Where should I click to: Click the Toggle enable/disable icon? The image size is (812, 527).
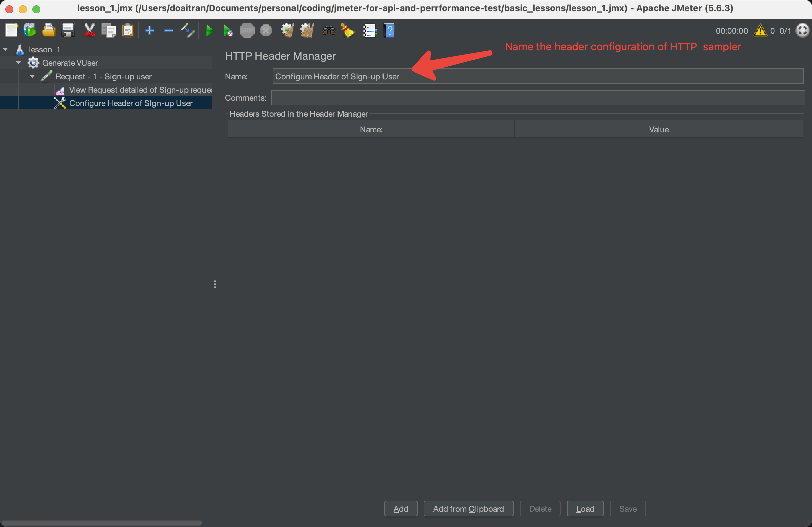[187, 30]
